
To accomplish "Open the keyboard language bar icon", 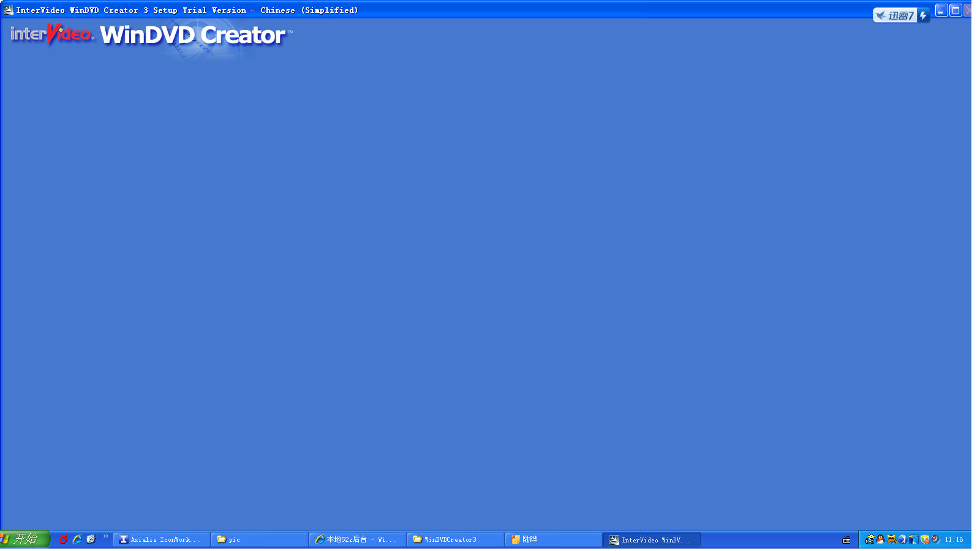I will 846,540.
